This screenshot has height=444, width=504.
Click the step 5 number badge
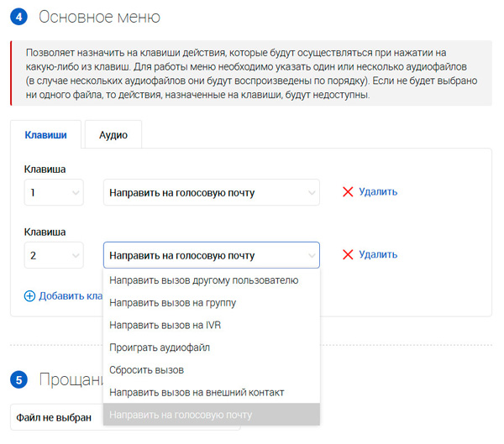coord(20,380)
